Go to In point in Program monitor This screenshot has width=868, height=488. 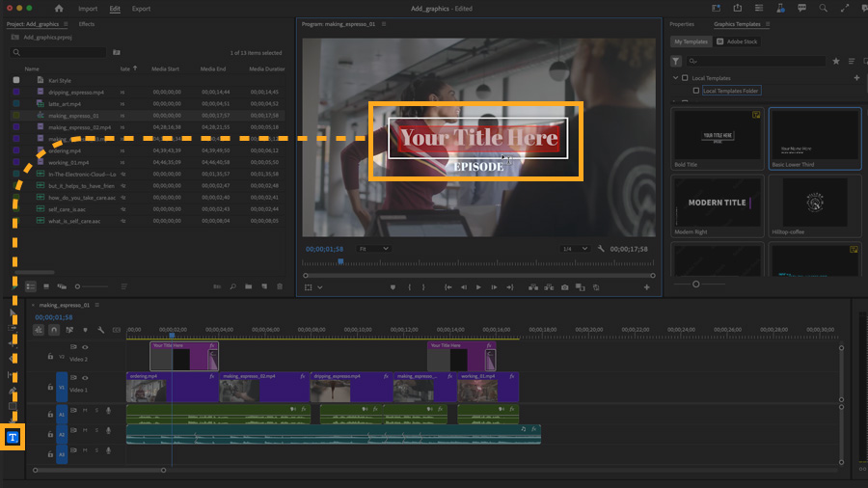448,287
